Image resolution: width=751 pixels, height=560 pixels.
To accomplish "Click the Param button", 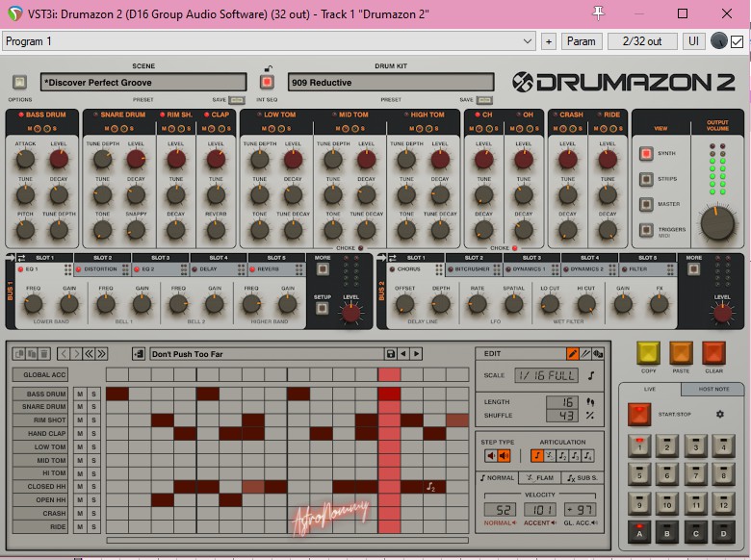I will click(581, 41).
